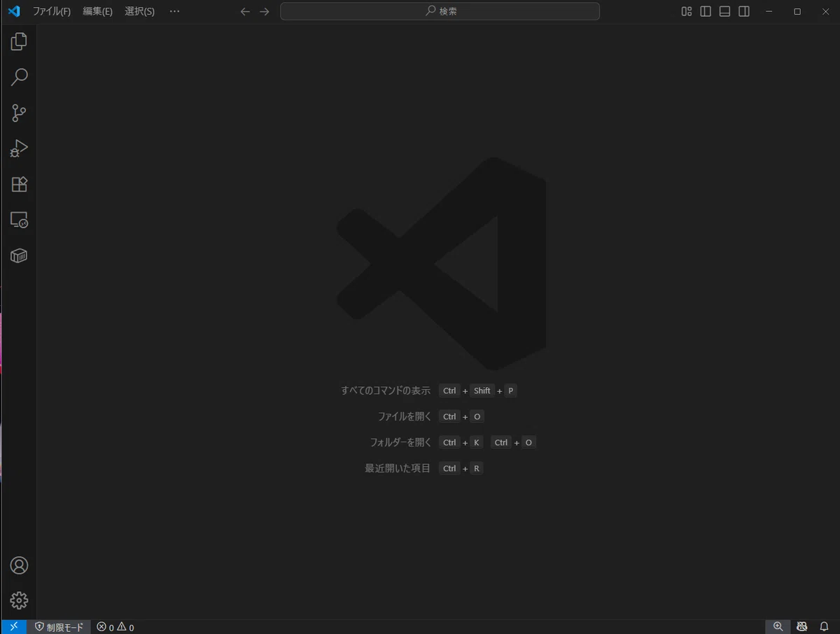
Task: Click the ファイルを開く text
Action: coord(405,416)
